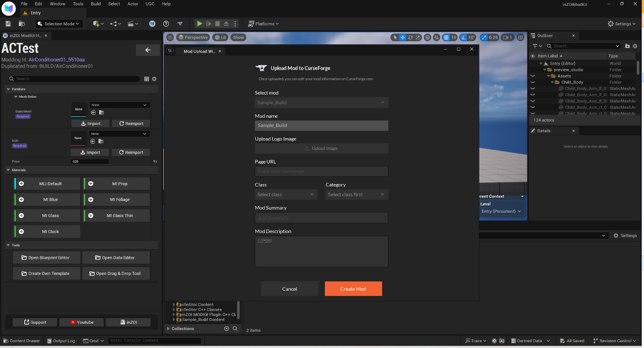Click the Browse content folder icon
The width and height of the screenshot is (644, 348).
(22, 24)
